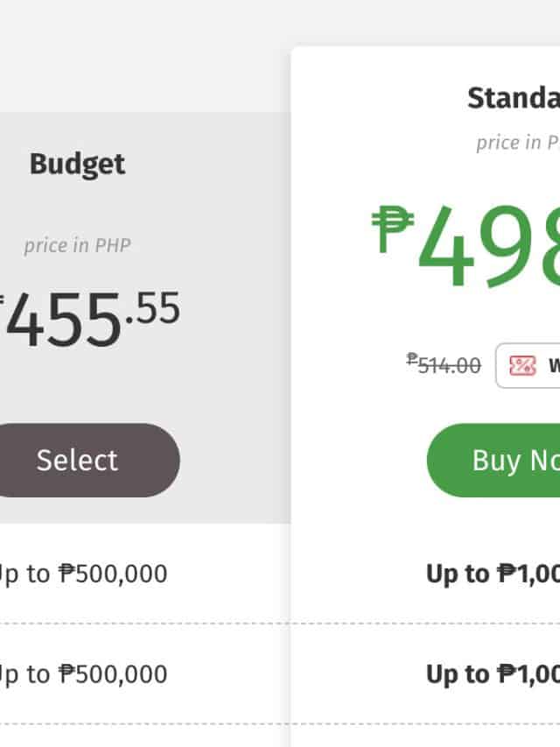Click the crossed-out 514.00 original price
This screenshot has height=747, width=560.
pyautogui.click(x=448, y=365)
